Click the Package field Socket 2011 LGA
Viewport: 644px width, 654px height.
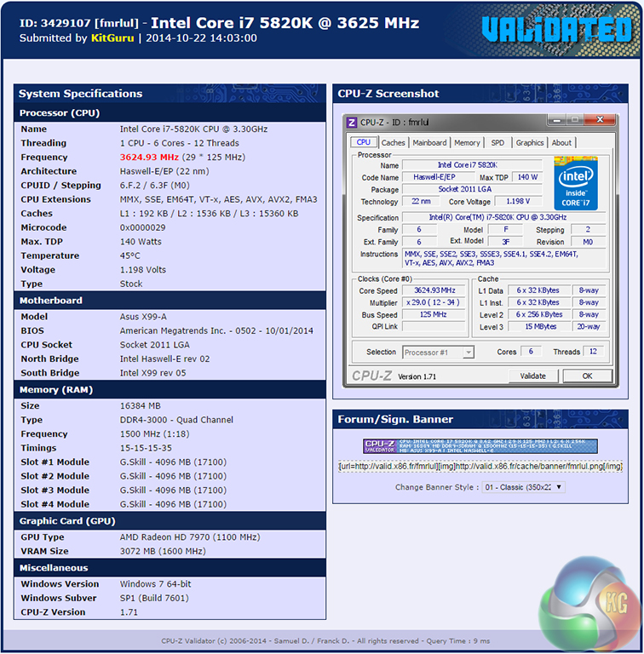[x=472, y=189]
